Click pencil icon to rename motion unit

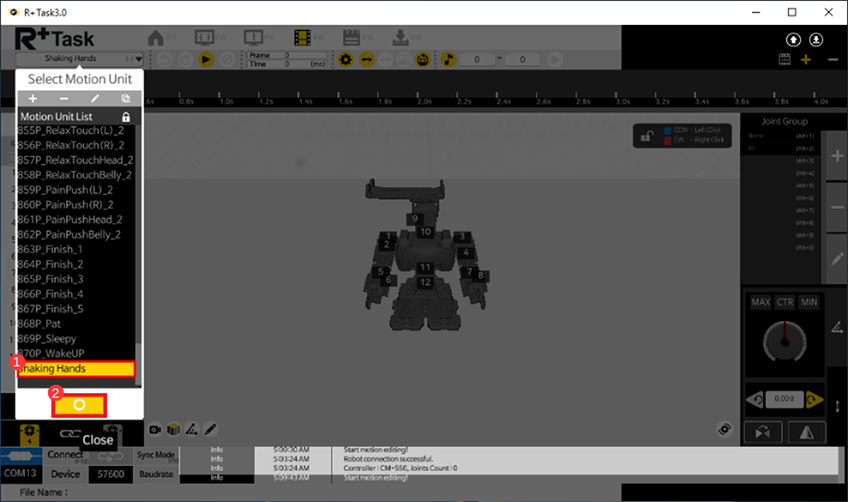pyautogui.click(x=95, y=99)
